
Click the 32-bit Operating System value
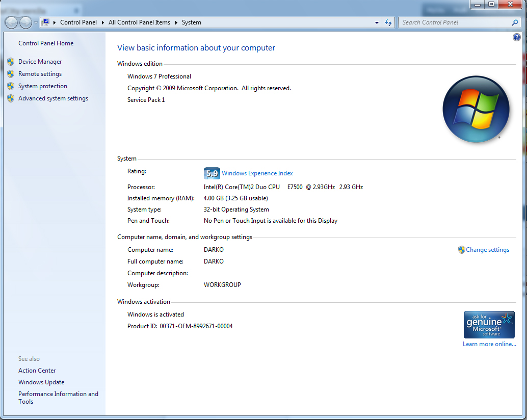click(x=236, y=209)
